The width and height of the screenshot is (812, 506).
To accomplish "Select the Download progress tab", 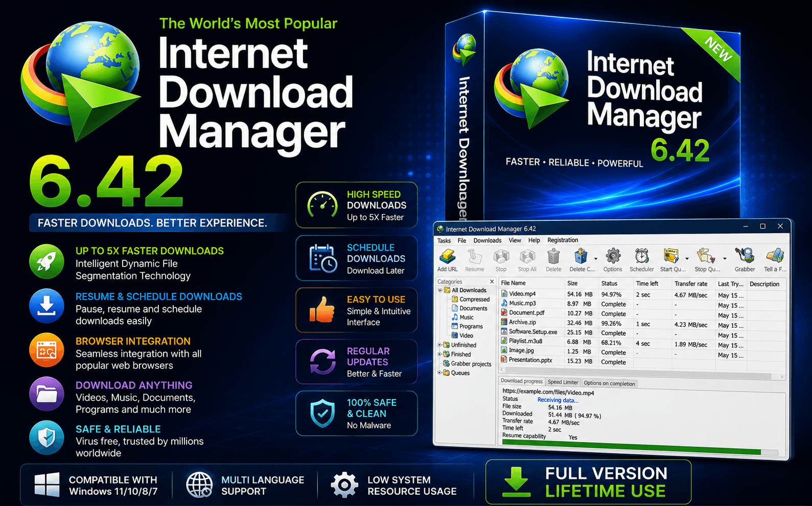I will (522, 381).
